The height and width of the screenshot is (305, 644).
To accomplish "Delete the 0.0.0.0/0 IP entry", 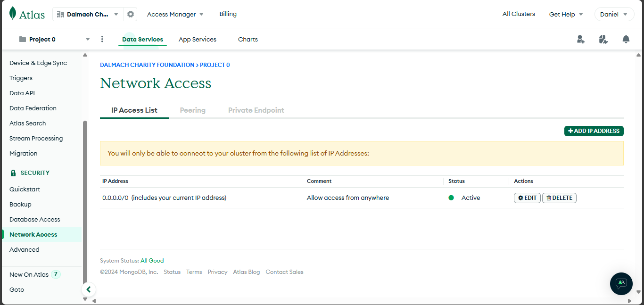I will [x=559, y=198].
